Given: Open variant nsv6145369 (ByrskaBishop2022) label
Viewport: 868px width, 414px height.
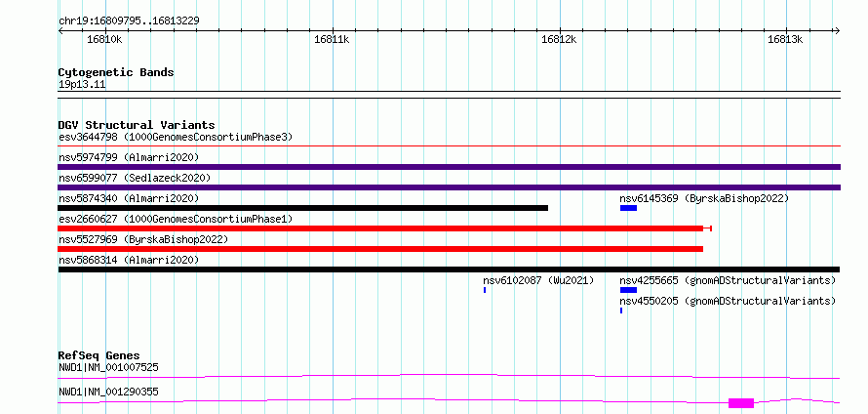Looking at the screenshot, I should pyautogui.click(x=704, y=198).
